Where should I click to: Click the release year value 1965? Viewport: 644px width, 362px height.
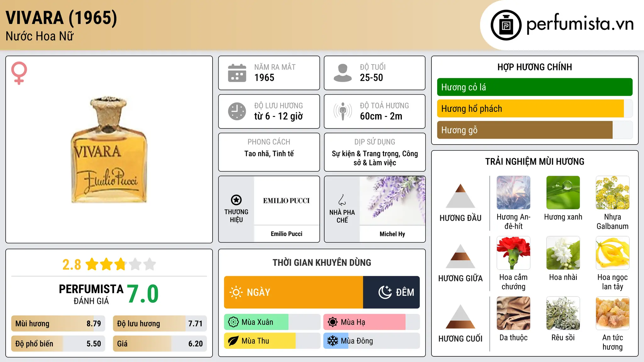point(264,78)
